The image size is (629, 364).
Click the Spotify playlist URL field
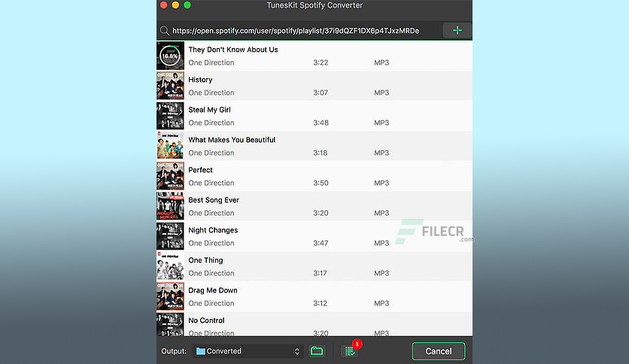[296, 31]
